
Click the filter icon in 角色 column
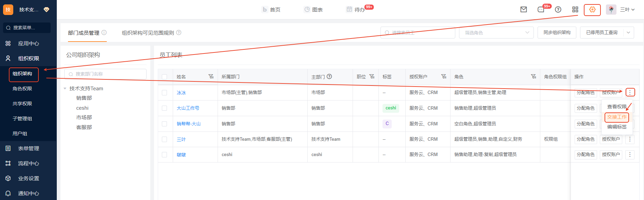tap(533, 77)
